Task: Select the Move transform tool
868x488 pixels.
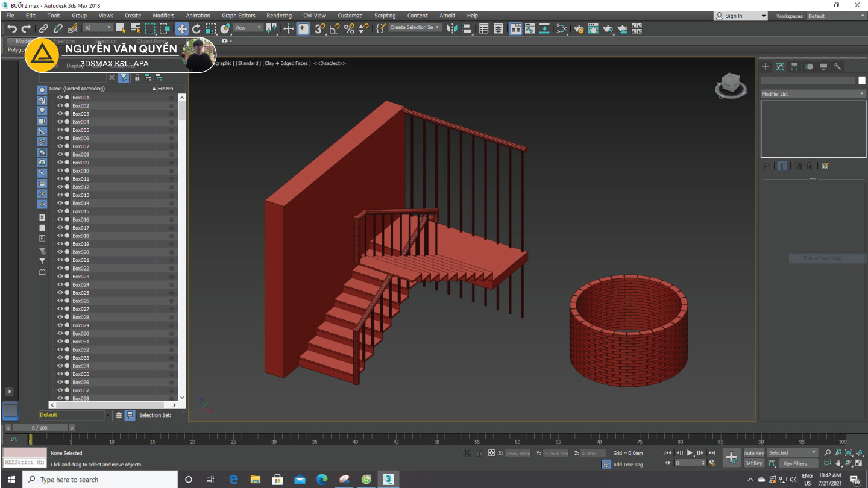Action: (x=181, y=28)
